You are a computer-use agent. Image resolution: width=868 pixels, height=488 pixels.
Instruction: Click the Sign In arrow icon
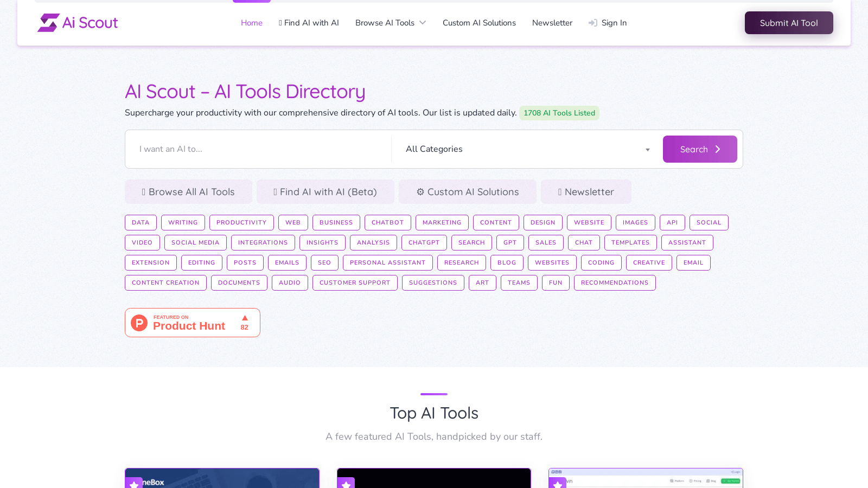pos(593,23)
